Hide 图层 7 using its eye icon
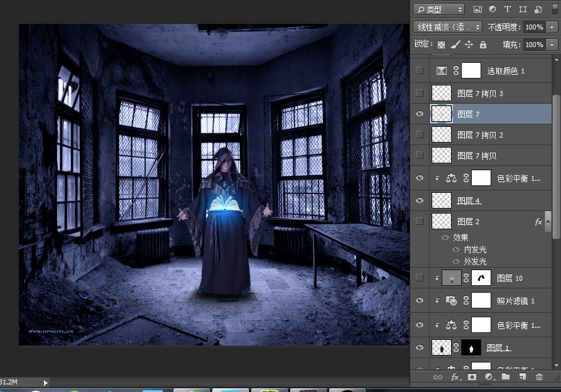The width and height of the screenshot is (561, 392). tap(420, 114)
